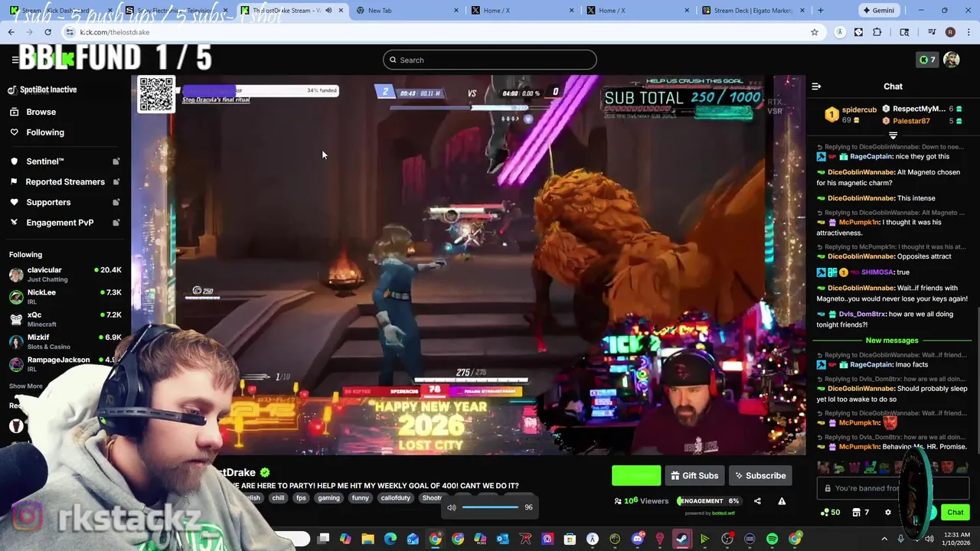
Task: Open the Chrome extensions puzzle icon
Action: tap(877, 32)
